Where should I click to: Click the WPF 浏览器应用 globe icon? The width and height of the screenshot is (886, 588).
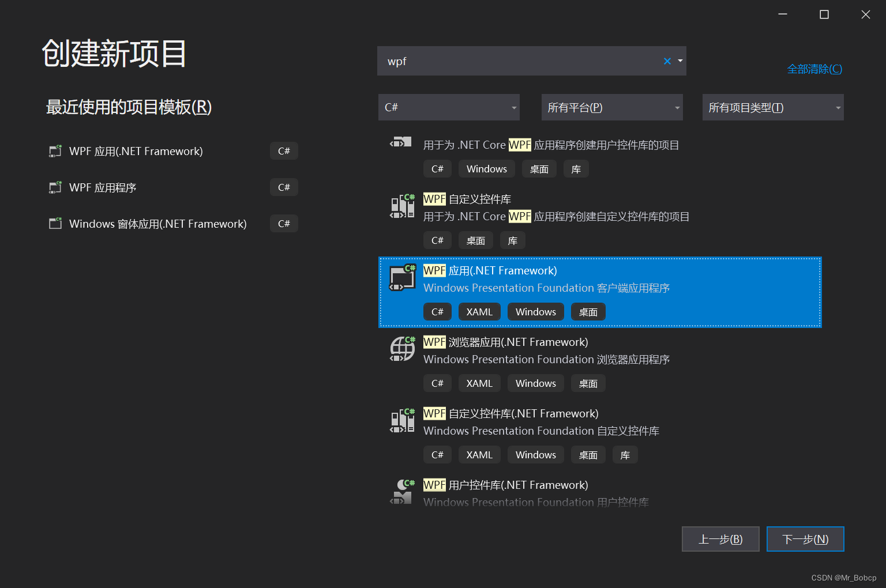coord(403,349)
